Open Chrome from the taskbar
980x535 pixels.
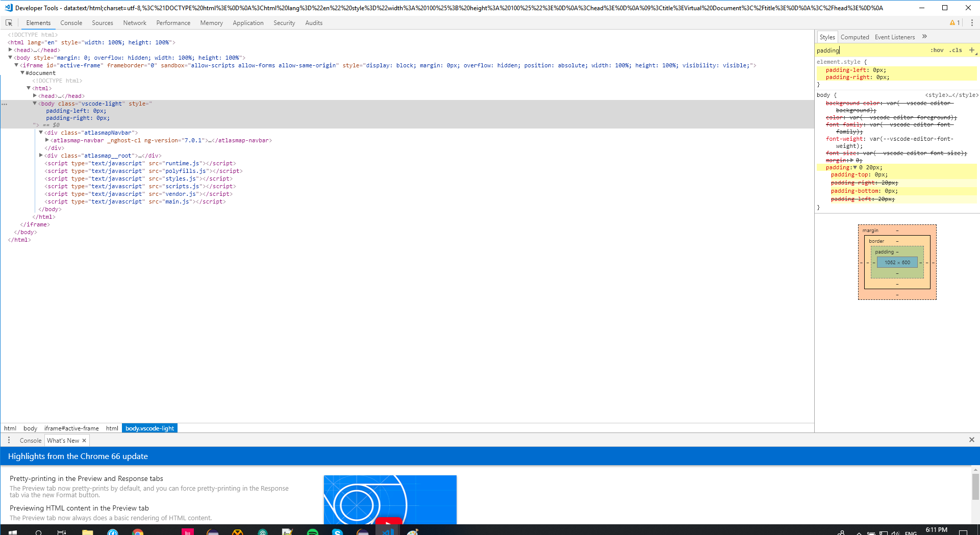[138, 532]
